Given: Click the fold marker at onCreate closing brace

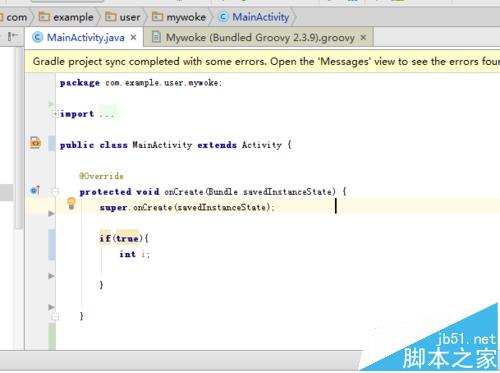Looking at the screenshot, I should tap(55, 317).
